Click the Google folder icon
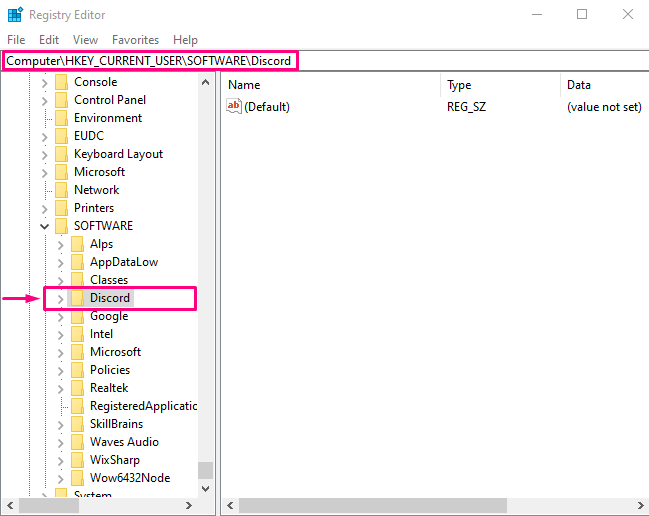The image size is (649, 516). pos(77,316)
